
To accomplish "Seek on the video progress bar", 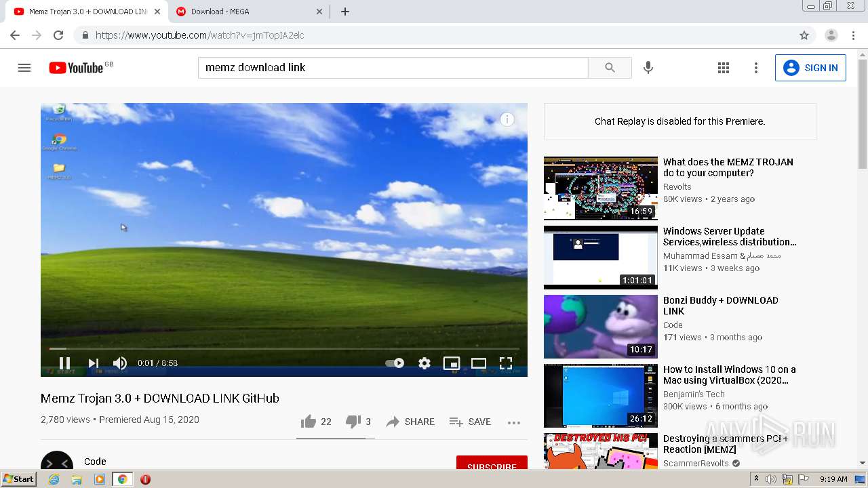I will coord(284,349).
